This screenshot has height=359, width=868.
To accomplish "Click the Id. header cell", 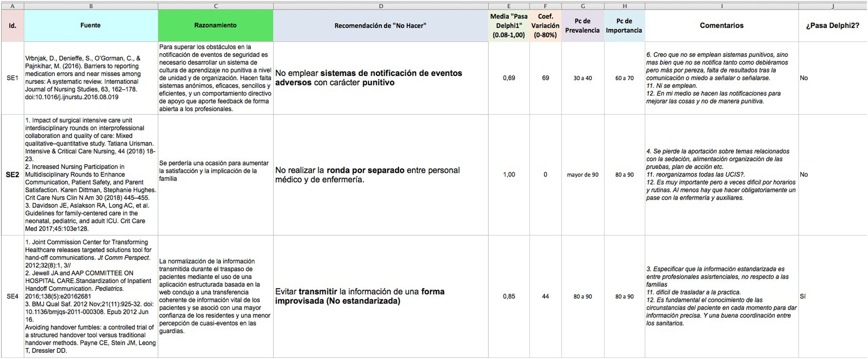I will [13, 26].
